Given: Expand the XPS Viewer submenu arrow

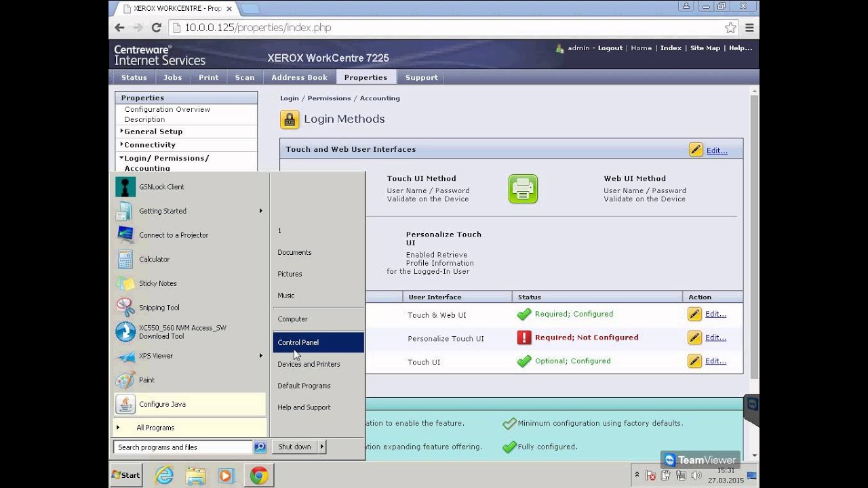Looking at the screenshot, I should [x=260, y=356].
